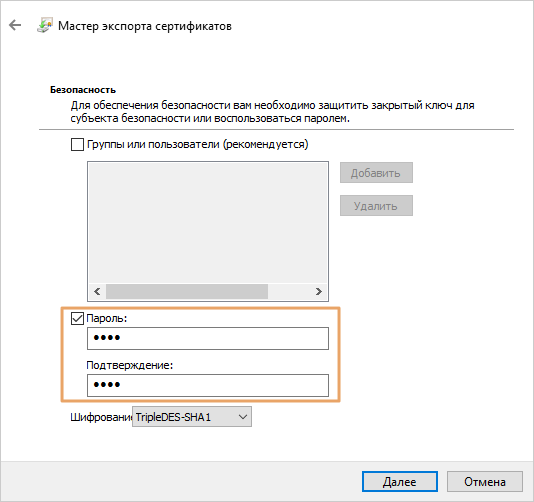534x502 pixels.
Task: Click the 'Добавить' button
Action: point(376,173)
